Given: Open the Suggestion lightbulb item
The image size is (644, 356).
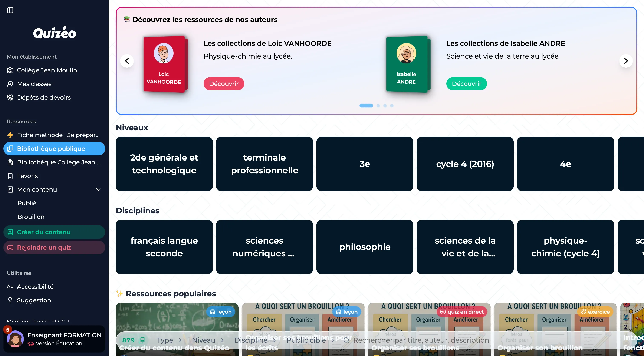Looking at the screenshot, I should click(x=34, y=300).
